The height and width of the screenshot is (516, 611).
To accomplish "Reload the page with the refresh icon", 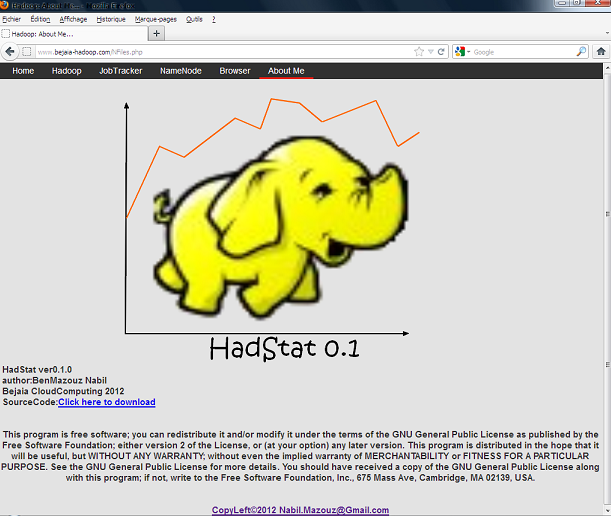I will click(441, 52).
